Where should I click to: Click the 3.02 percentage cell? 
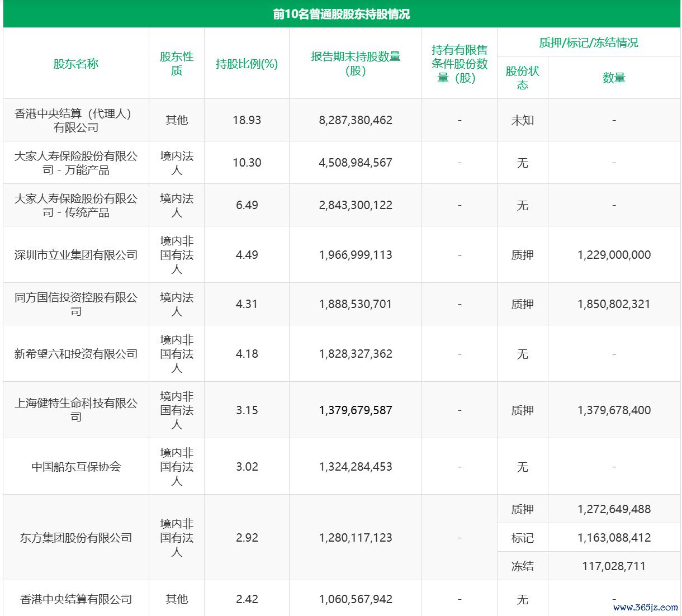click(x=247, y=467)
